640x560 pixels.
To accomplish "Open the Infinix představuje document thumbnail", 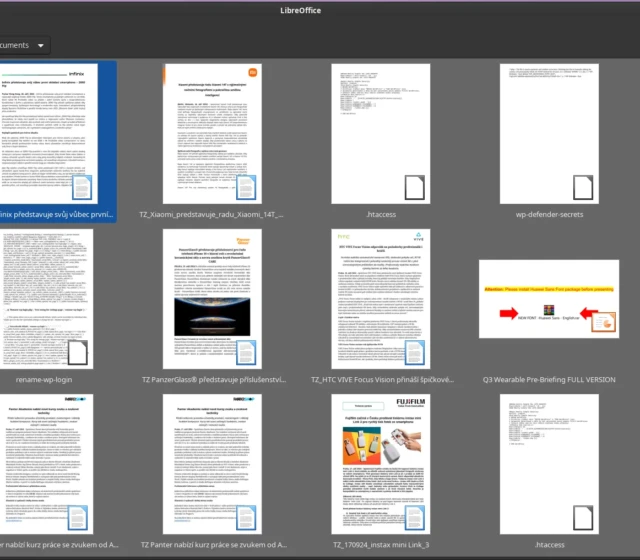I will point(49,133).
